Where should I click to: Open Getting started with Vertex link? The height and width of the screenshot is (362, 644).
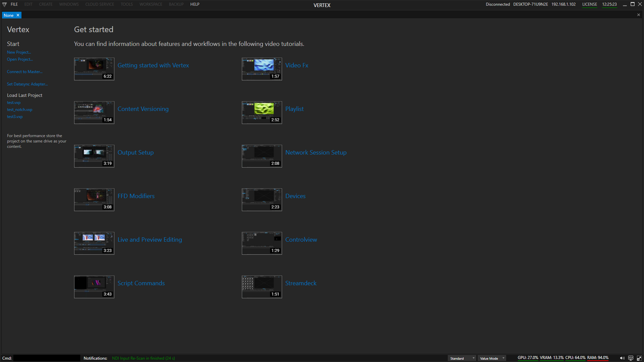[153, 65]
